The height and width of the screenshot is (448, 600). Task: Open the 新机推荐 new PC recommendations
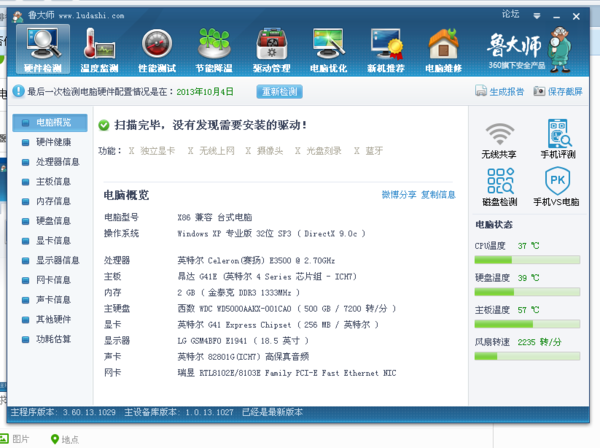386,49
